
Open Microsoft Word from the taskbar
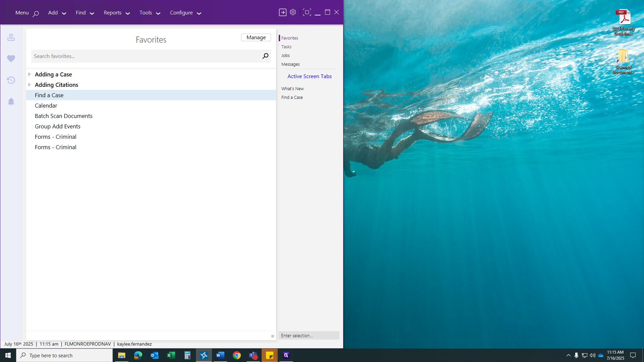(x=220, y=355)
